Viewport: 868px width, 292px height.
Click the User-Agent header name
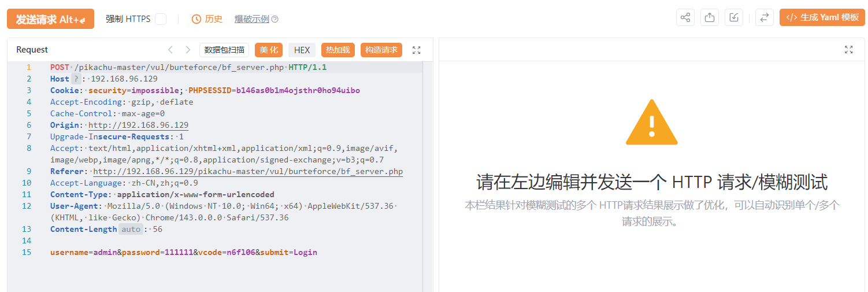[74, 206]
